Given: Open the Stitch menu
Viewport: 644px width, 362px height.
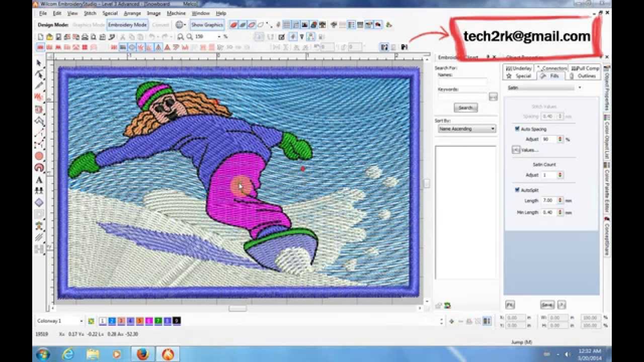Looking at the screenshot, I should coord(90,13).
